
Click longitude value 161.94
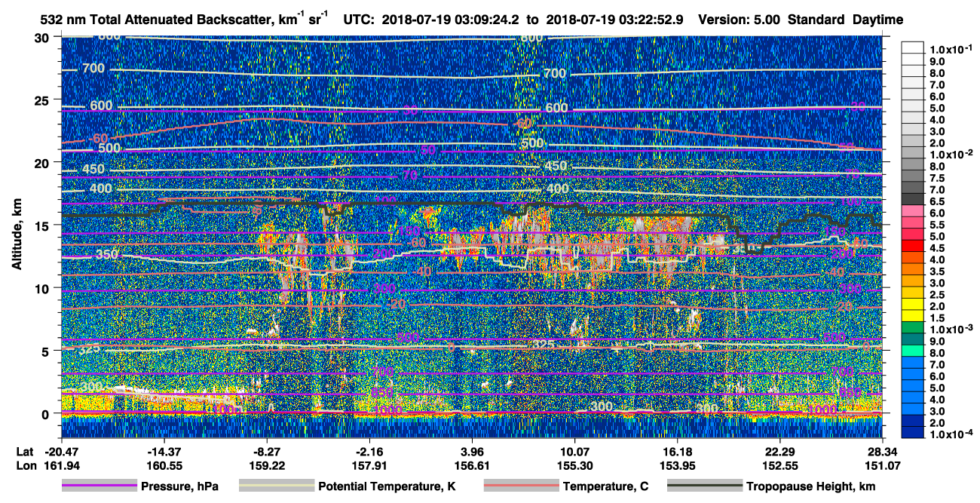tap(60, 465)
